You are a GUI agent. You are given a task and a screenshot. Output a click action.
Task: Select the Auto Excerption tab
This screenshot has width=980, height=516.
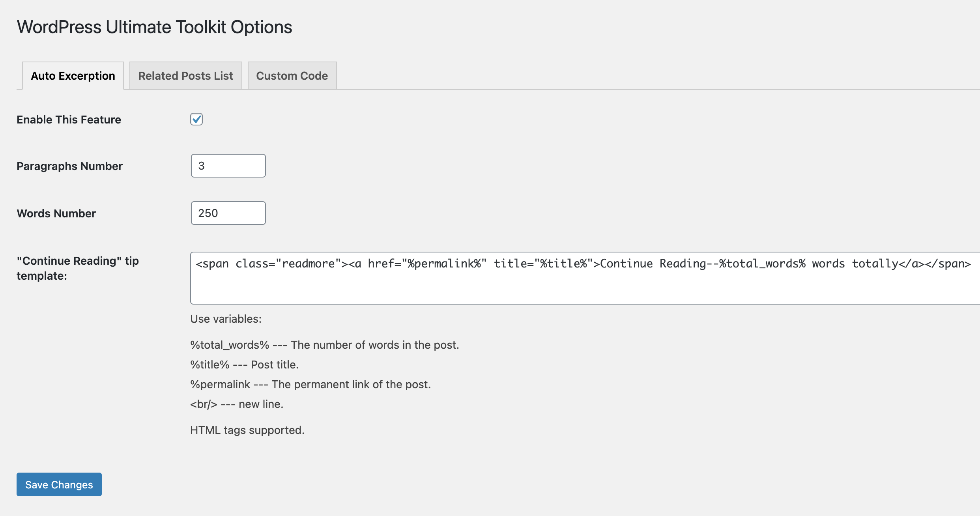[73, 76]
